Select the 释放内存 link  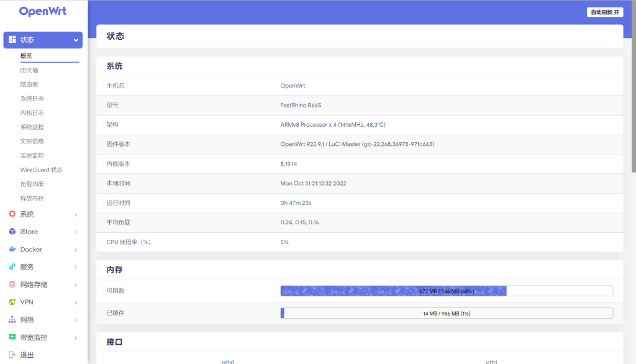pyautogui.click(x=32, y=198)
